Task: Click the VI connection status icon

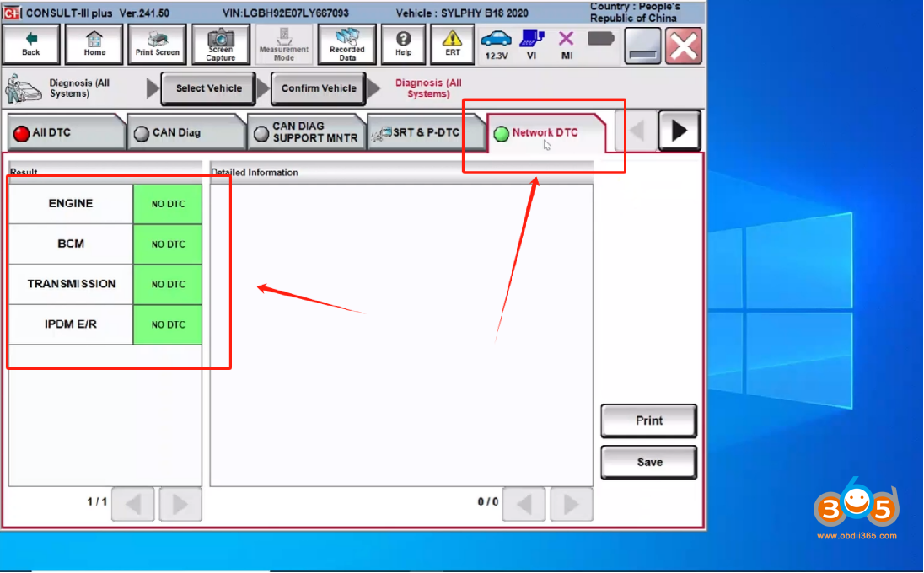Action: click(531, 44)
